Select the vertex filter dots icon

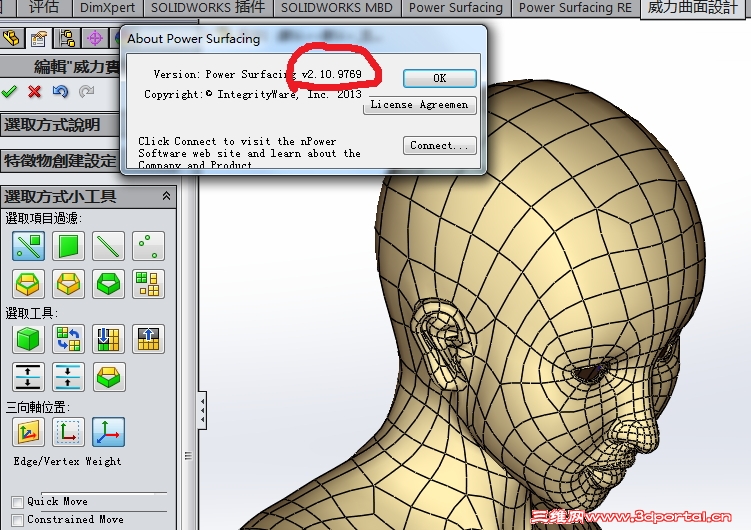pos(148,246)
